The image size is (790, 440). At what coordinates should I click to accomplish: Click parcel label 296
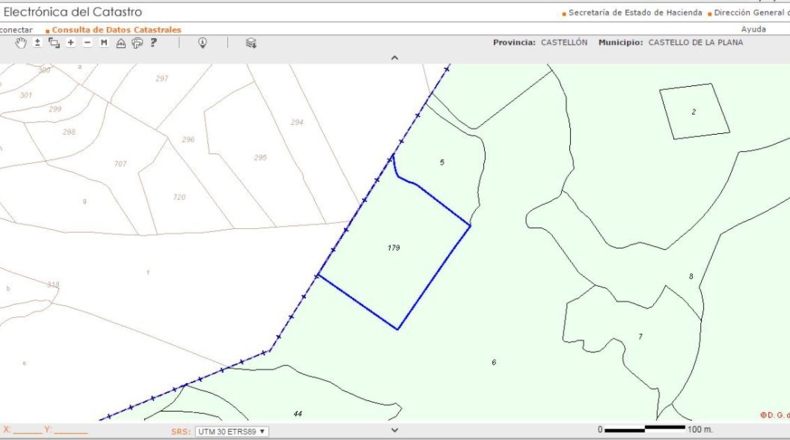(188, 140)
